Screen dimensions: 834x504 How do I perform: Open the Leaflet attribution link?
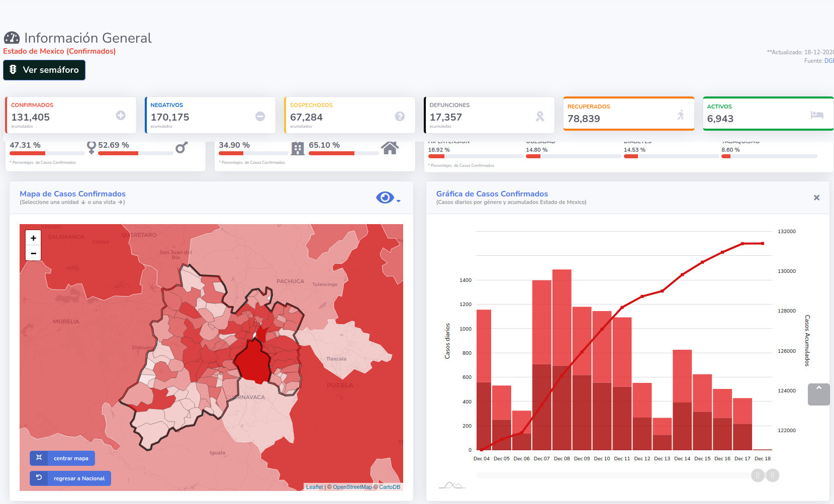click(315, 487)
